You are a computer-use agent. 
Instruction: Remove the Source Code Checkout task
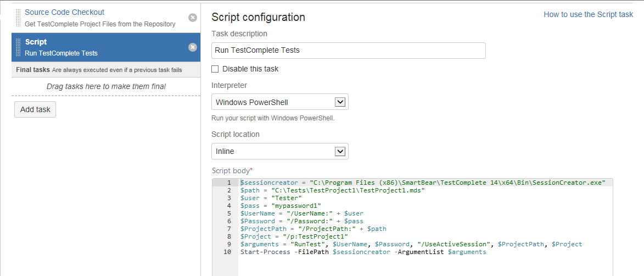(193, 18)
